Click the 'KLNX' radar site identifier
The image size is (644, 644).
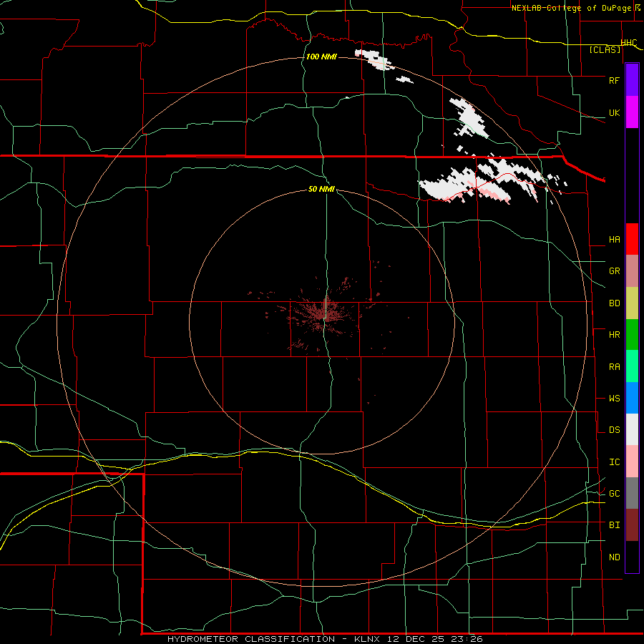click(x=368, y=639)
